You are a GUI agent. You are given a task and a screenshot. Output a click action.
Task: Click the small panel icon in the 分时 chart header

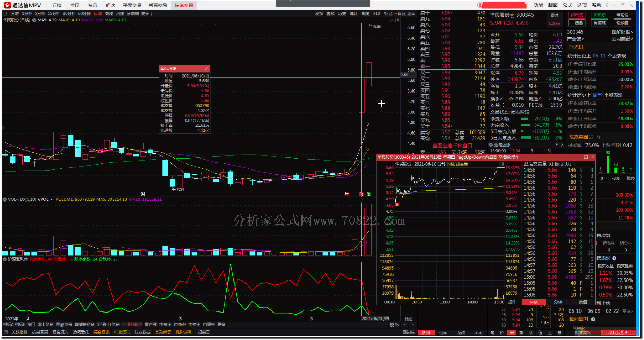[502, 164]
